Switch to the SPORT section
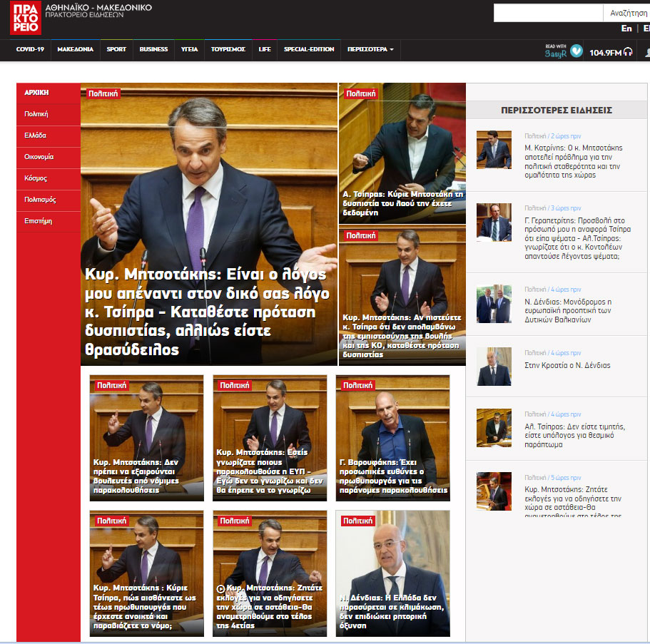Image resolution: width=650 pixels, height=644 pixels. coord(116,50)
